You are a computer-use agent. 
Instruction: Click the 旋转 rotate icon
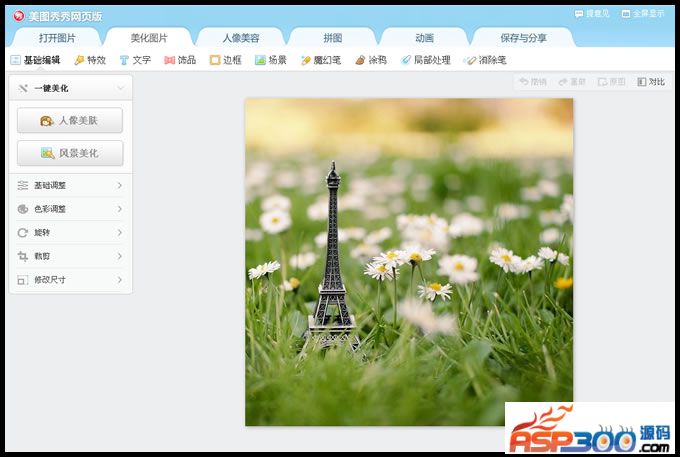(23, 233)
